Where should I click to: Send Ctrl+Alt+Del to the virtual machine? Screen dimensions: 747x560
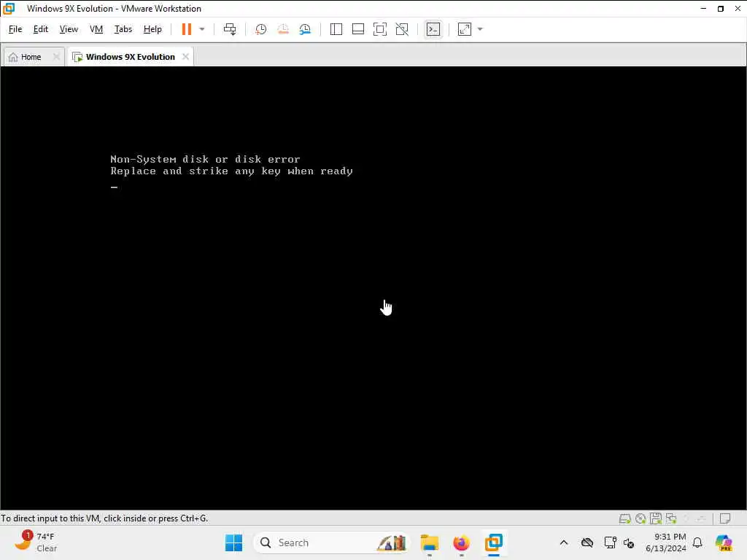click(x=230, y=29)
